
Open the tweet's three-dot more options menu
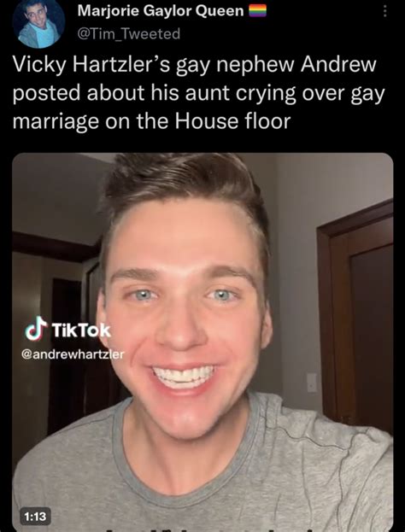384,12
